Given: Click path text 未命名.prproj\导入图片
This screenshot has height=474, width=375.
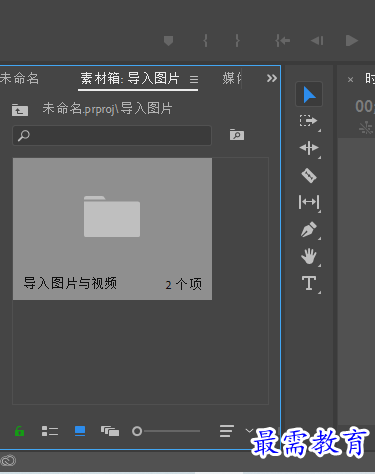Looking at the screenshot, I should (107, 109).
